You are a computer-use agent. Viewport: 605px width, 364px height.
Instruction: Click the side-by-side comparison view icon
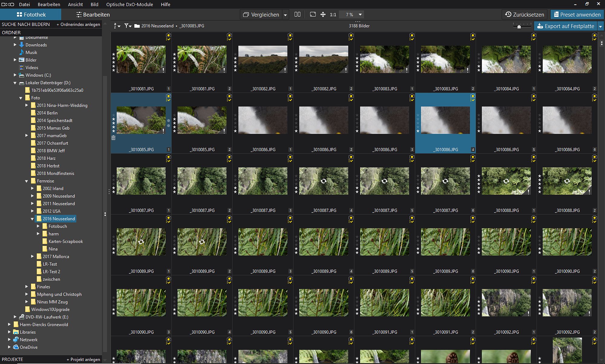[x=297, y=15]
